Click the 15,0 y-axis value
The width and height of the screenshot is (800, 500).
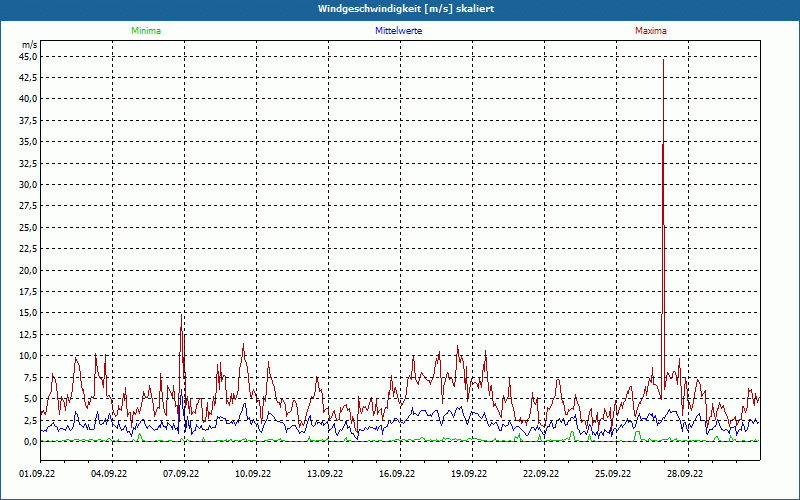click(x=29, y=313)
